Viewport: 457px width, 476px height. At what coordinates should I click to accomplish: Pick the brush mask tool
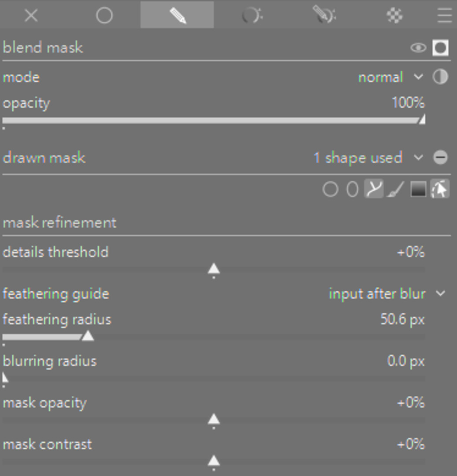point(395,190)
